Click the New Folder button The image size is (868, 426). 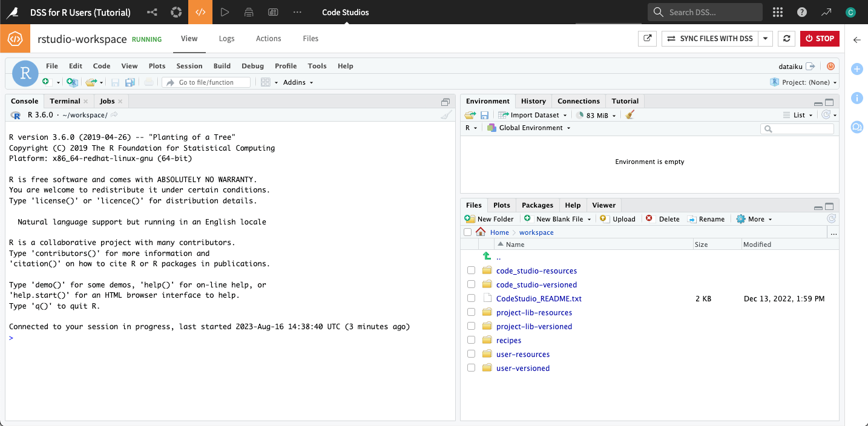tap(489, 219)
